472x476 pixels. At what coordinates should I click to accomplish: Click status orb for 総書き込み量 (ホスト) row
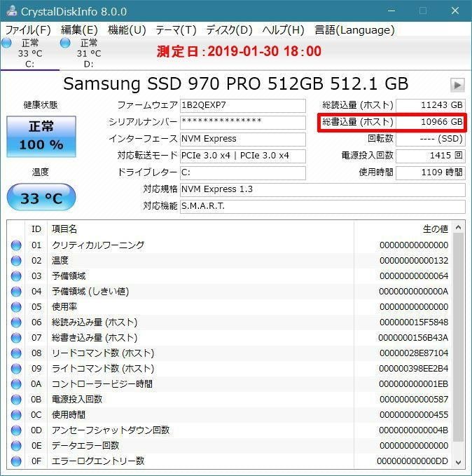pyautogui.click(x=16, y=338)
